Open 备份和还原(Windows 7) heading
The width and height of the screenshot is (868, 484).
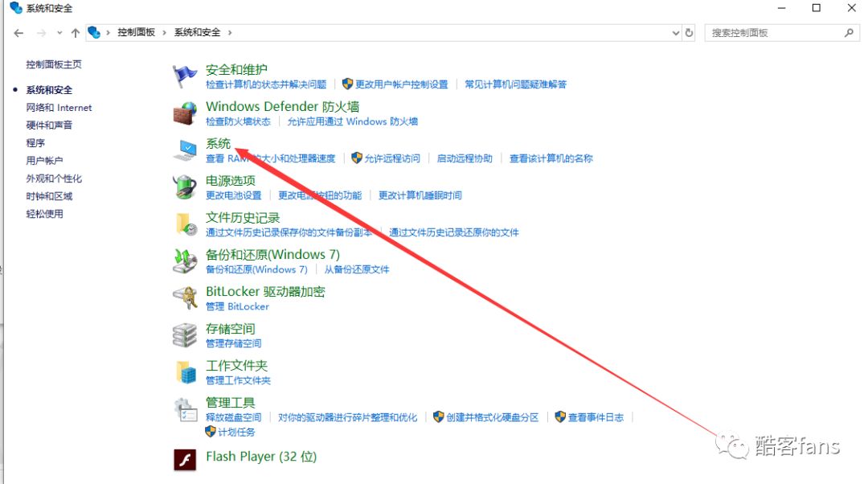(x=272, y=255)
